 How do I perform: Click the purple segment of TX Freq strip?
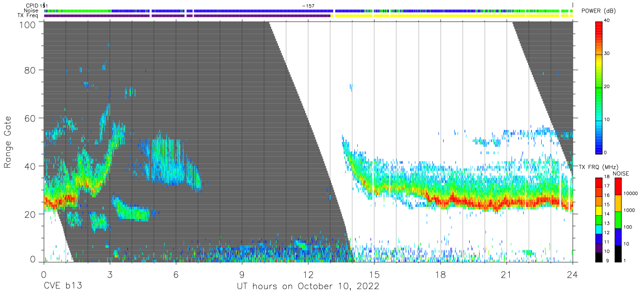187,16
